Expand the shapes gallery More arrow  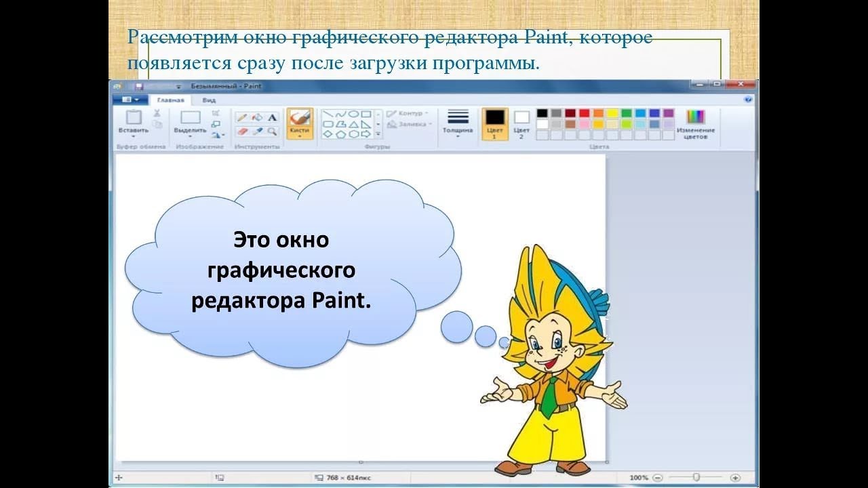[378, 134]
